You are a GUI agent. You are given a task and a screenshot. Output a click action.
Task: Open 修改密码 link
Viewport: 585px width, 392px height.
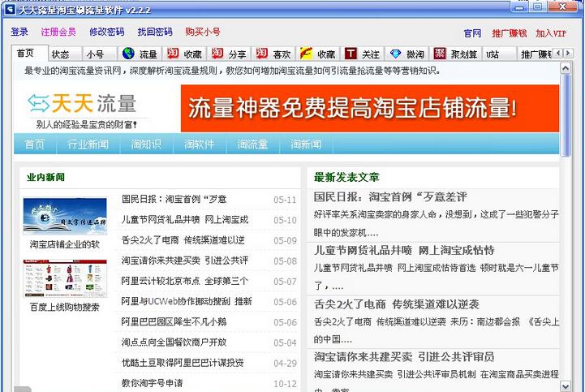[107, 32]
